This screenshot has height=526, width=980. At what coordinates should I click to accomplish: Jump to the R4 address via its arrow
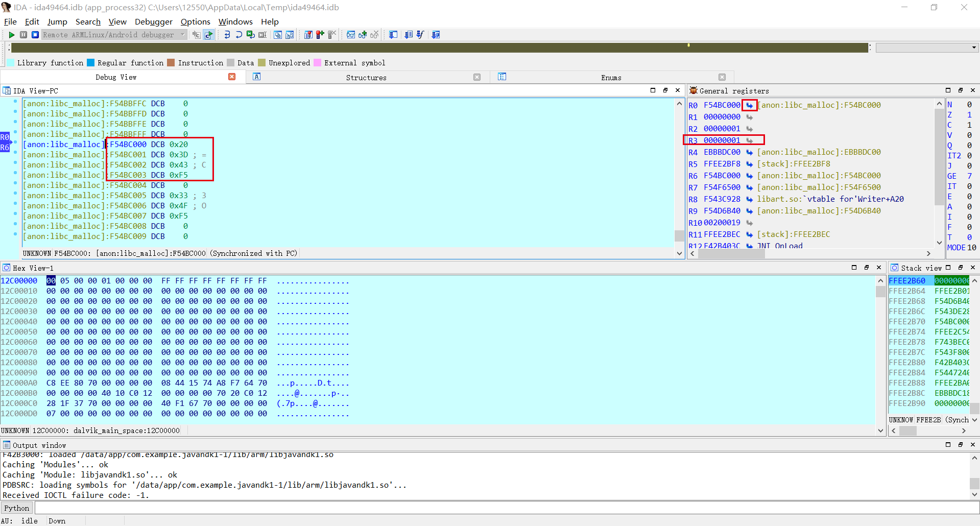(749, 152)
